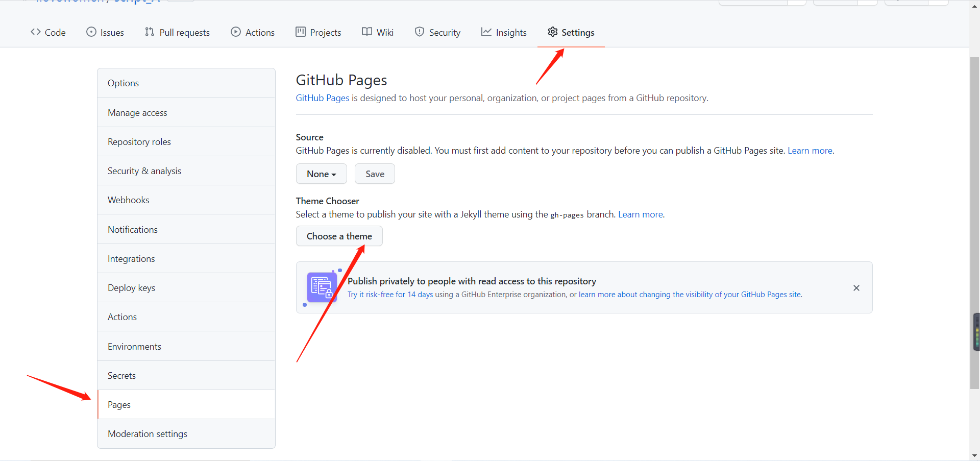Click the Settings gear icon

553,32
